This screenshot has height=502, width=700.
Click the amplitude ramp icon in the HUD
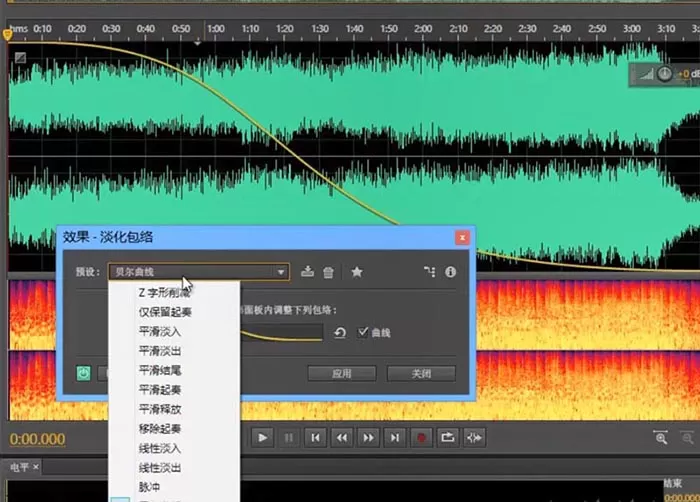(x=646, y=74)
